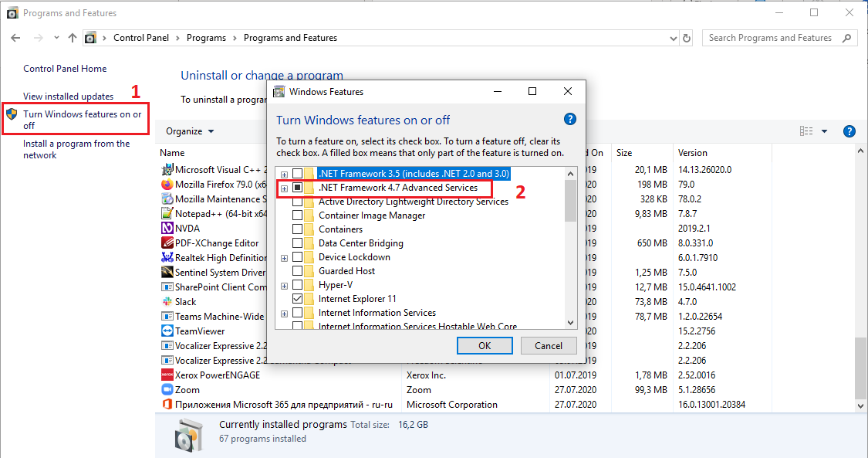Image resolution: width=868 pixels, height=458 pixels.
Task: Toggle .NET Framework 4.7 Advanced Services checkbox
Action: coord(297,188)
